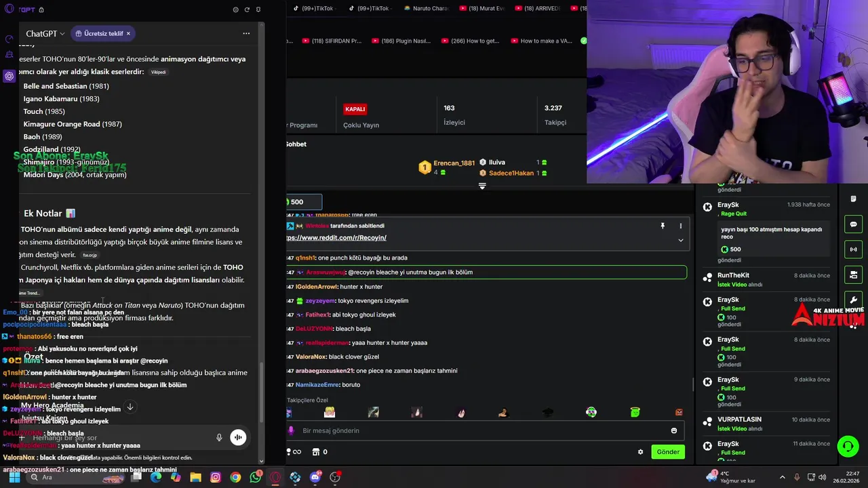This screenshot has height=488, width=868.
Task: Open the How to get... bookmark
Action: tap(471, 41)
